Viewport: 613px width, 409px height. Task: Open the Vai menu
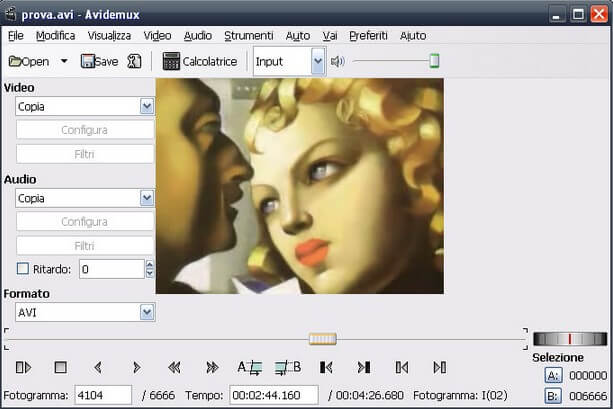pos(330,36)
